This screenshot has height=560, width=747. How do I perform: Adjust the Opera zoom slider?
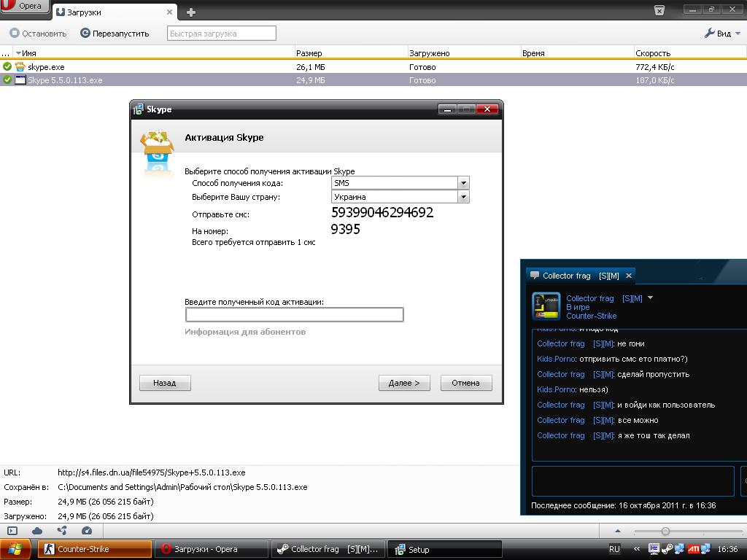(665, 531)
